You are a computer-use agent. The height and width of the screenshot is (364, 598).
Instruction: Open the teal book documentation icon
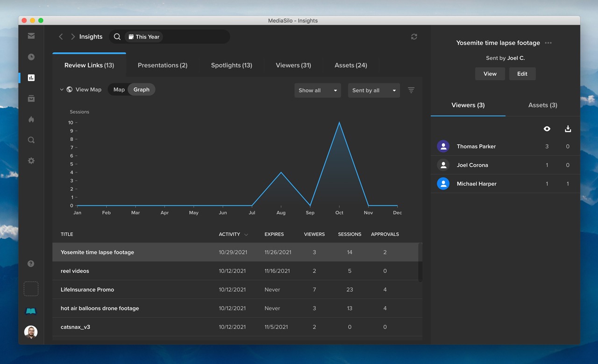click(x=31, y=311)
